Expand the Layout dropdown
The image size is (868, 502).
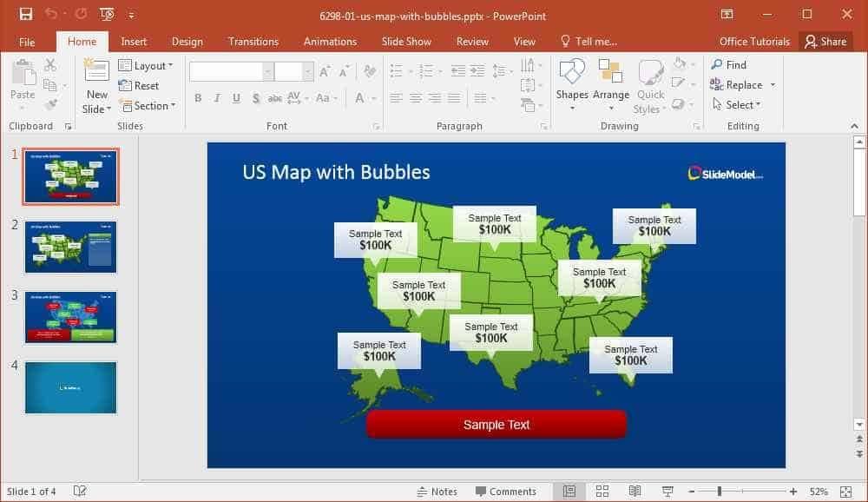146,65
